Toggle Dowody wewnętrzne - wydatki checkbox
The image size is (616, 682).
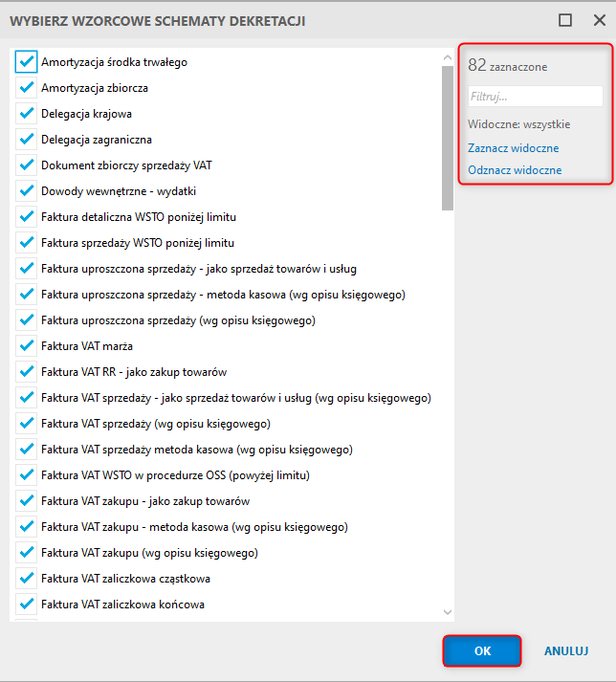point(26,191)
